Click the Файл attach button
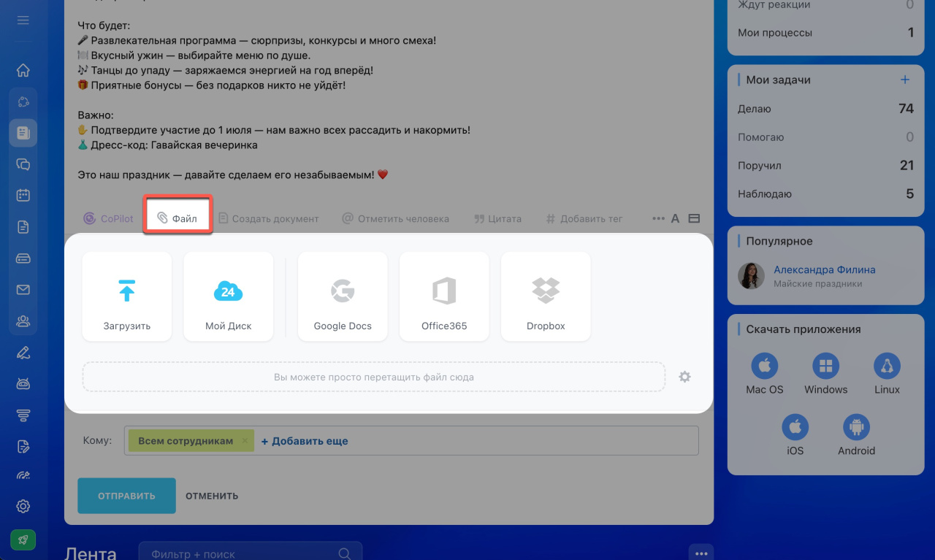Viewport: 935px width, 560px height. tap(178, 218)
